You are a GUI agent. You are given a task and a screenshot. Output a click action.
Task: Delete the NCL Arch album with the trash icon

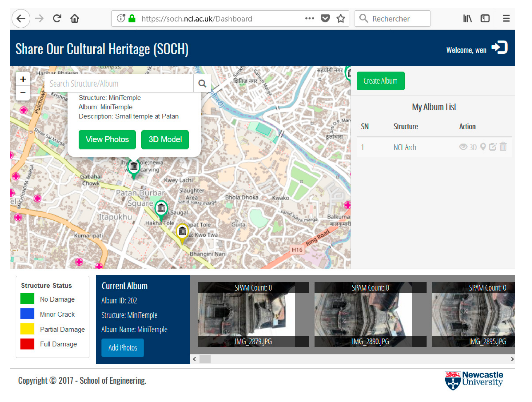[x=503, y=146]
